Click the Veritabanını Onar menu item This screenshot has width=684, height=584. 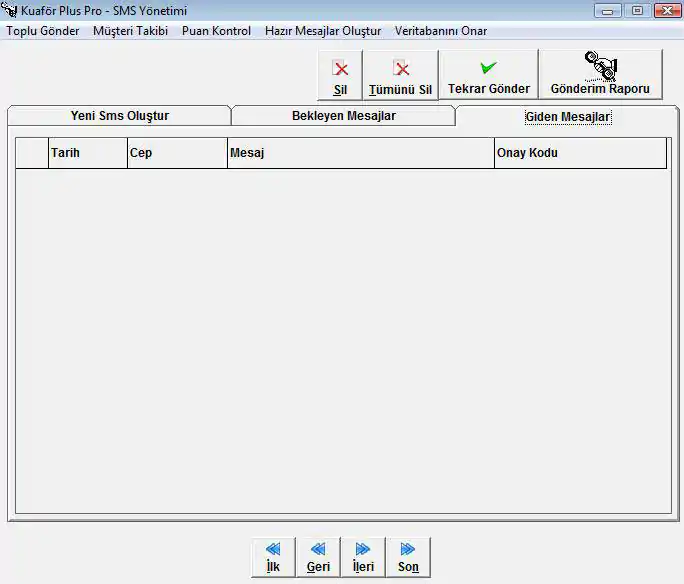[441, 31]
